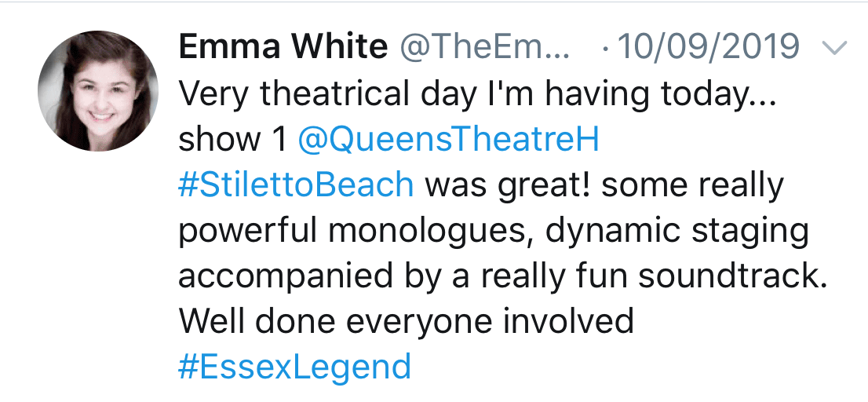This screenshot has height=402, width=868.
Task: Open the #StilettoBeach hashtag
Action: tap(296, 185)
